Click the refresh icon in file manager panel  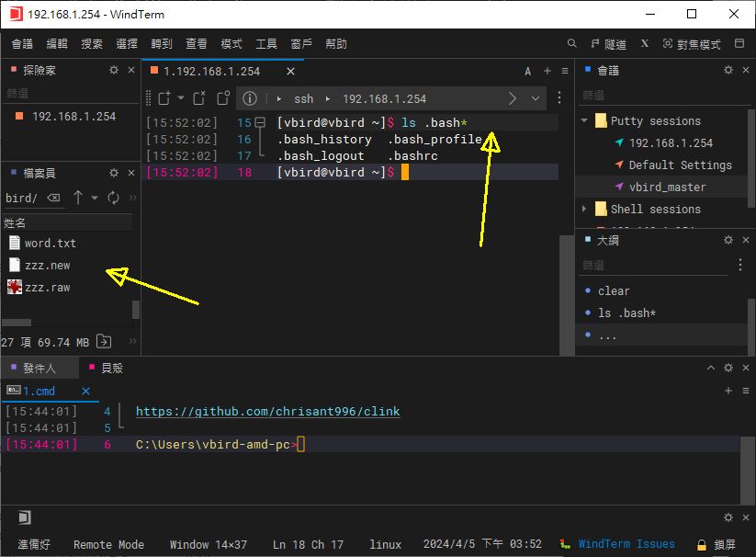pos(114,198)
